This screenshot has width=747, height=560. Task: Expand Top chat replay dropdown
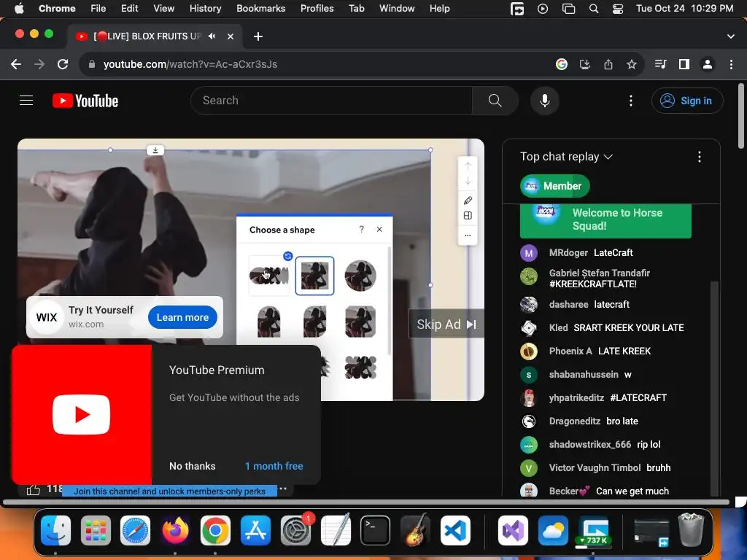point(566,157)
